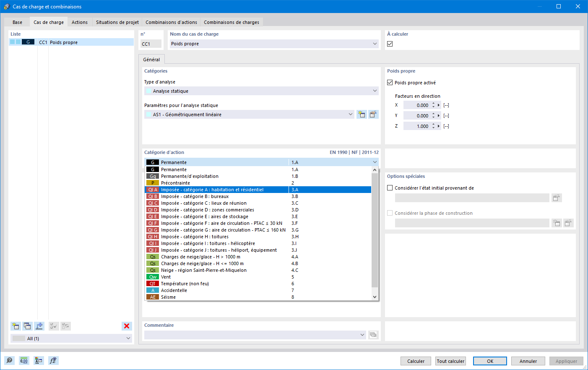Click the red delete X icon
The width and height of the screenshot is (588, 370).
pyautogui.click(x=127, y=326)
